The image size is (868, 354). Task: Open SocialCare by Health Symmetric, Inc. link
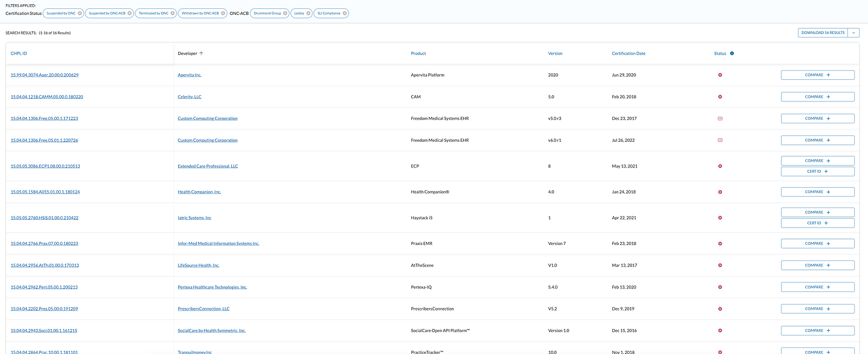(212, 331)
